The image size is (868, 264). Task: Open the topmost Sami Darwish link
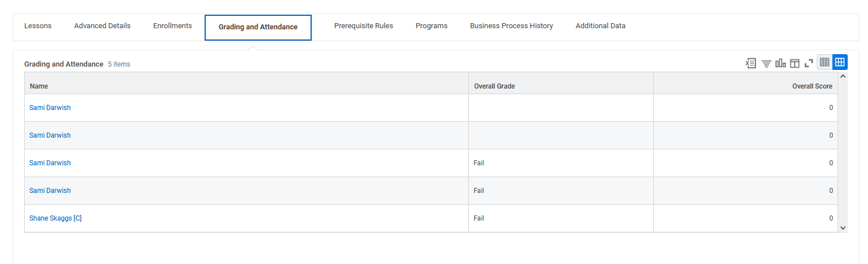pyautogui.click(x=50, y=108)
